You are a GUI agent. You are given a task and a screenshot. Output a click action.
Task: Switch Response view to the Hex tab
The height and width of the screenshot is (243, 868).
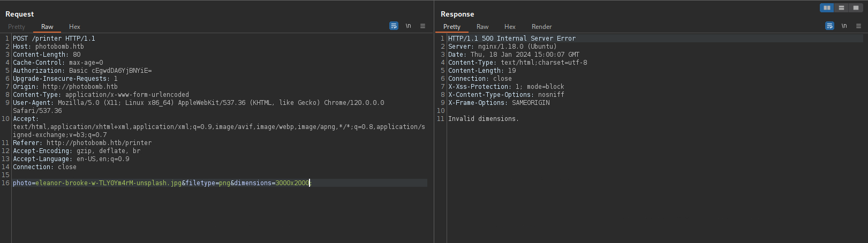[510, 27]
